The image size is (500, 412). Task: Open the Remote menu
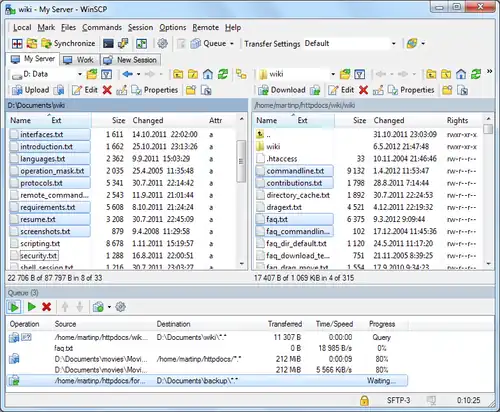point(206,28)
